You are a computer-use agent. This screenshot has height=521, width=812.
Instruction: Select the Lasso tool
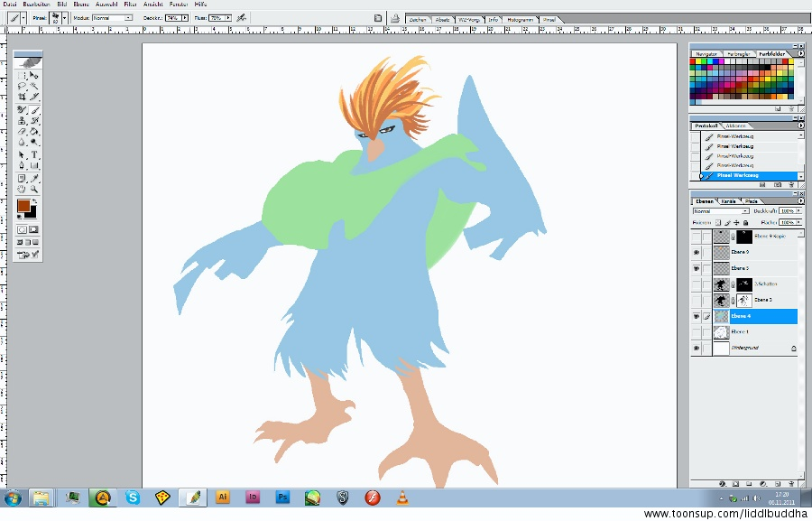[x=22, y=86]
